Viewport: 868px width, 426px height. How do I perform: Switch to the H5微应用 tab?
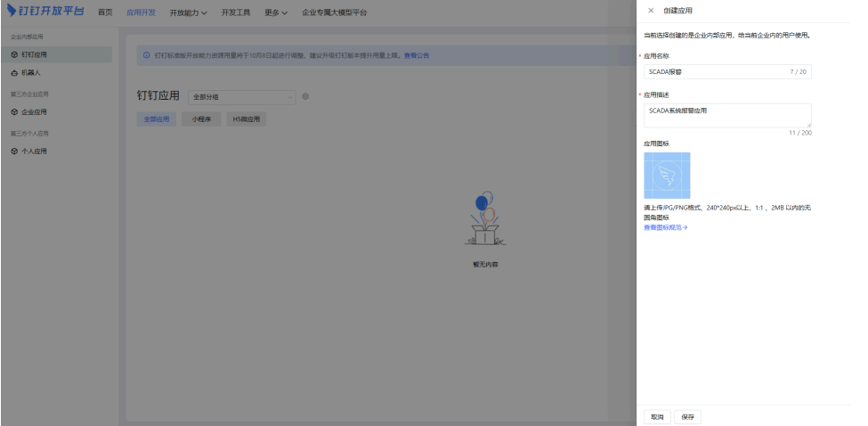click(x=247, y=119)
